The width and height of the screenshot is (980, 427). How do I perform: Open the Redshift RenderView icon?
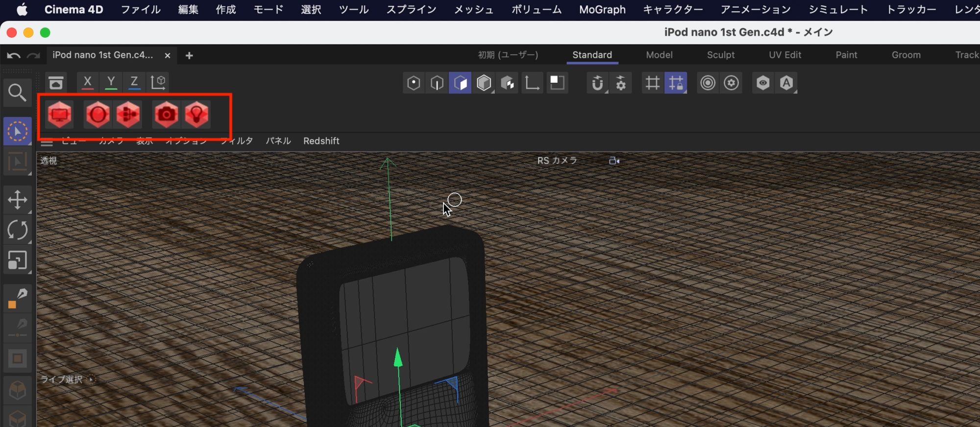pyautogui.click(x=60, y=115)
